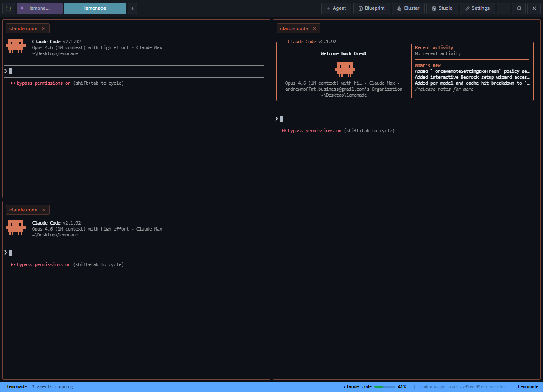Viewport: 543px width, 392px height.
Task: Click the claude code usage progress bar at 41%
Action: [385, 386]
